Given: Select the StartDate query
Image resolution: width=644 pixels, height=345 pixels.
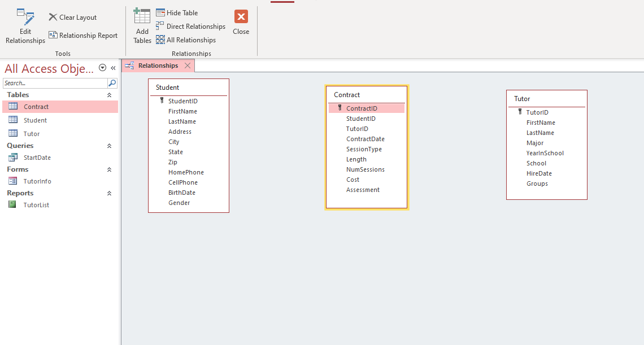Looking at the screenshot, I should (x=60, y=158).
